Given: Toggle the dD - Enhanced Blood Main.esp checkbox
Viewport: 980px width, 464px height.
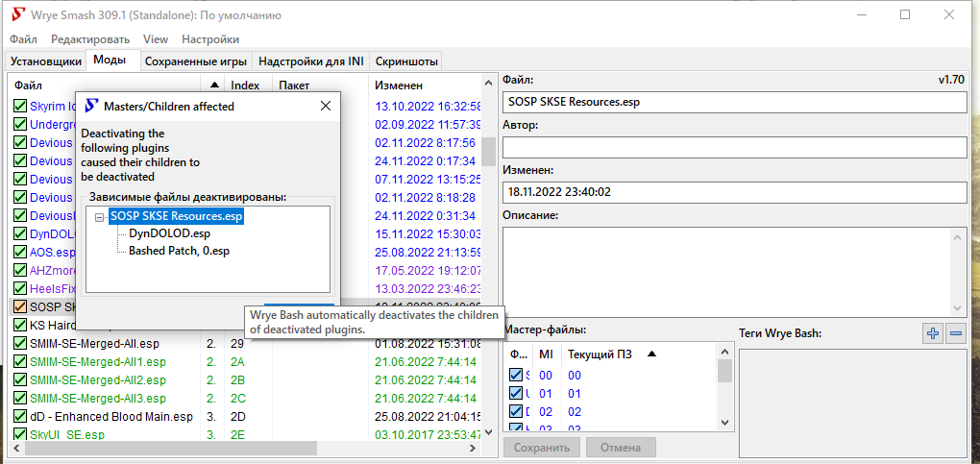Looking at the screenshot, I should pyautogui.click(x=20, y=416).
